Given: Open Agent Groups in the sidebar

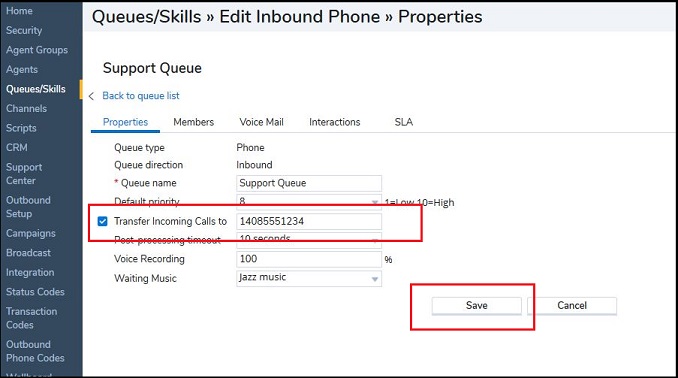Looking at the screenshot, I should (x=37, y=50).
